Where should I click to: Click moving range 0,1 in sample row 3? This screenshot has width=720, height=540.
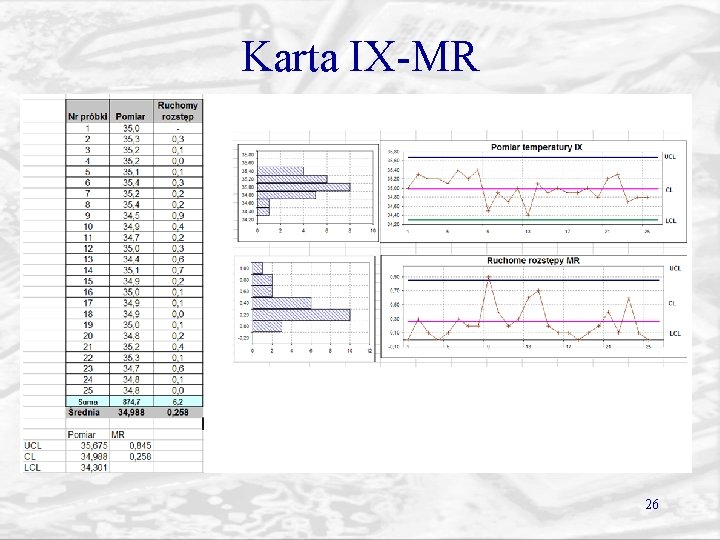click(x=178, y=150)
